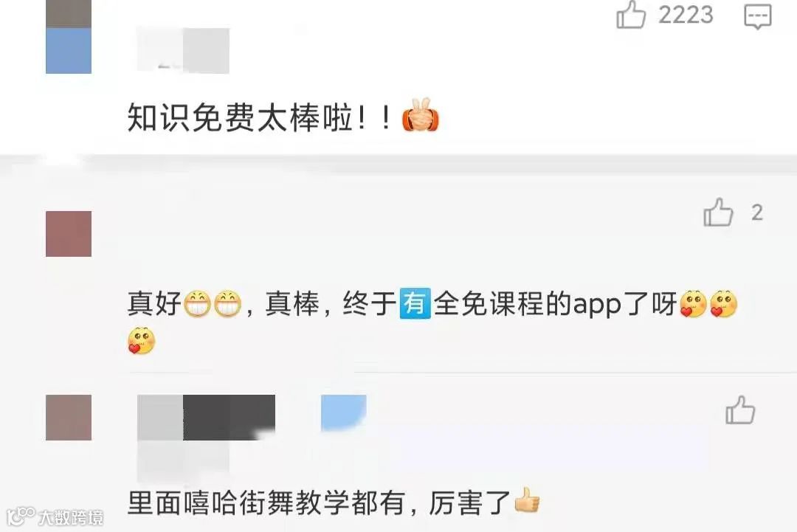Like the comment with 2223 likes

[x=631, y=14]
